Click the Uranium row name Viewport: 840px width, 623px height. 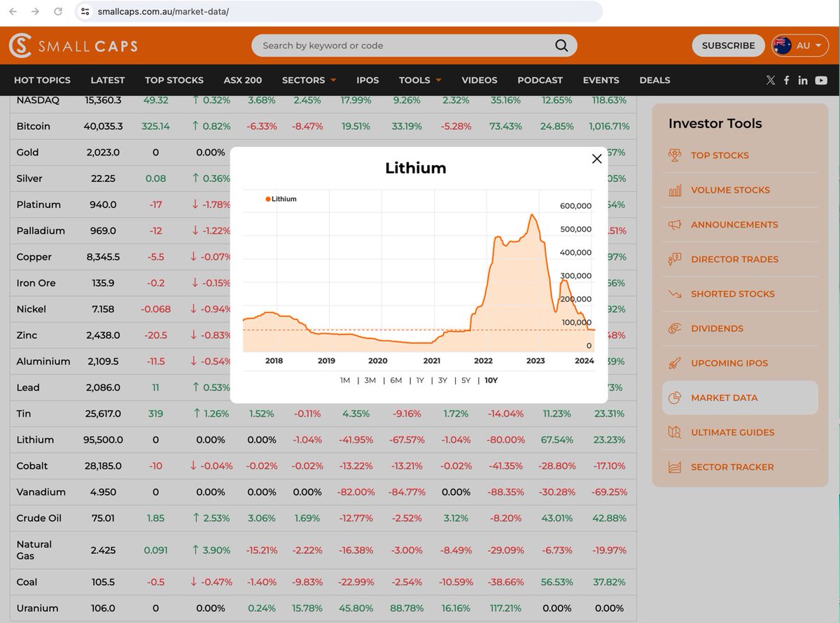pos(37,608)
